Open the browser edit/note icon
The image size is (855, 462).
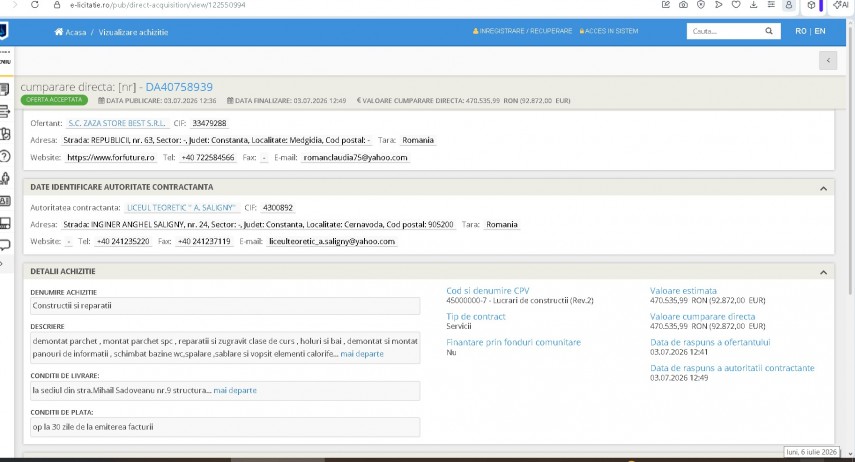(666, 5)
